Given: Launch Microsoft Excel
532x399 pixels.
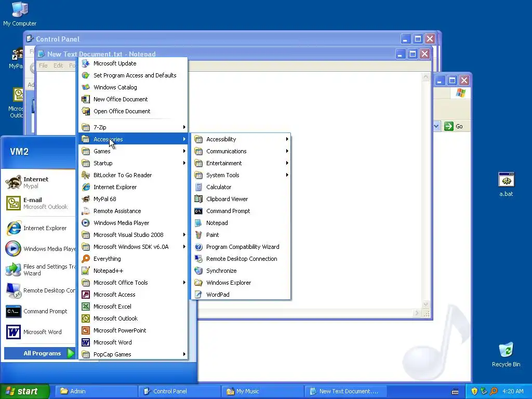Looking at the screenshot, I should click(133, 307).
